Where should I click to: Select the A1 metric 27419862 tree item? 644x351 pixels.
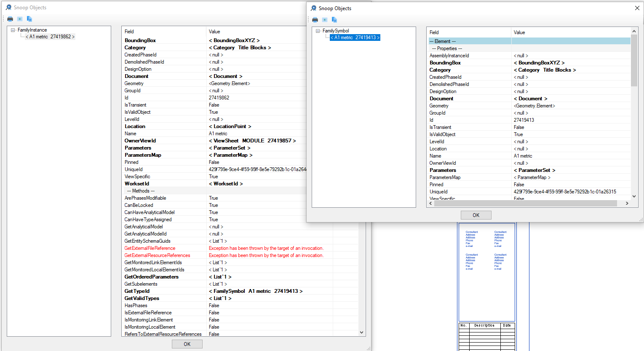50,37
